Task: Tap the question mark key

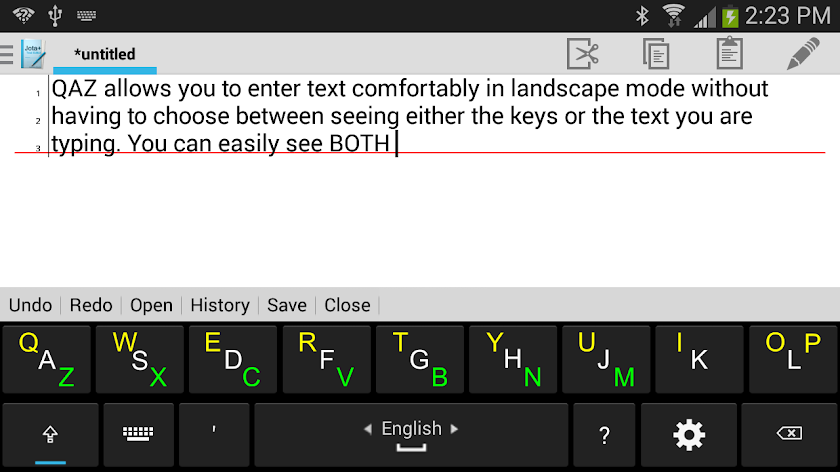Action: 604,434
